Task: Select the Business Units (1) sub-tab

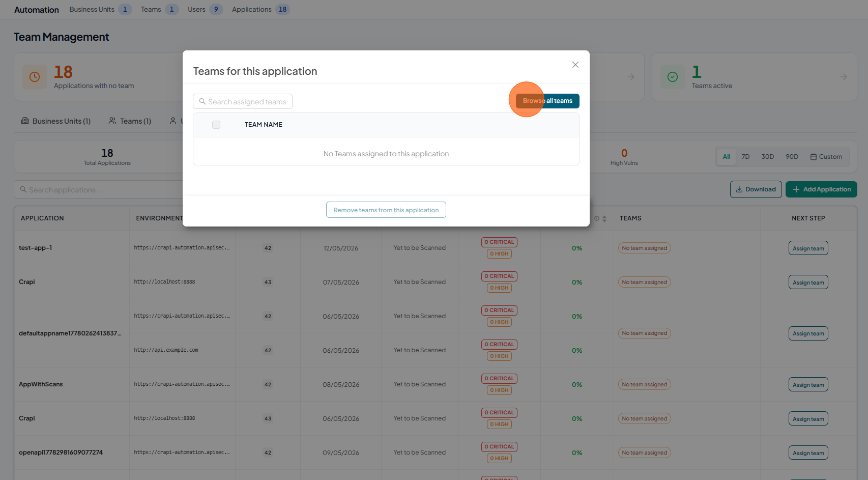Action: [x=56, y=121]
